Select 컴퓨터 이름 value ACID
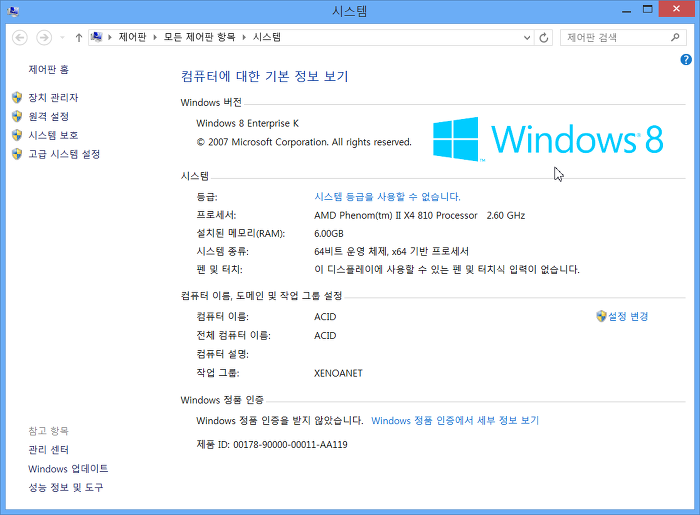The height and width of the screenshot is (515, 700). pyautogui.click(x=325, y=317)
